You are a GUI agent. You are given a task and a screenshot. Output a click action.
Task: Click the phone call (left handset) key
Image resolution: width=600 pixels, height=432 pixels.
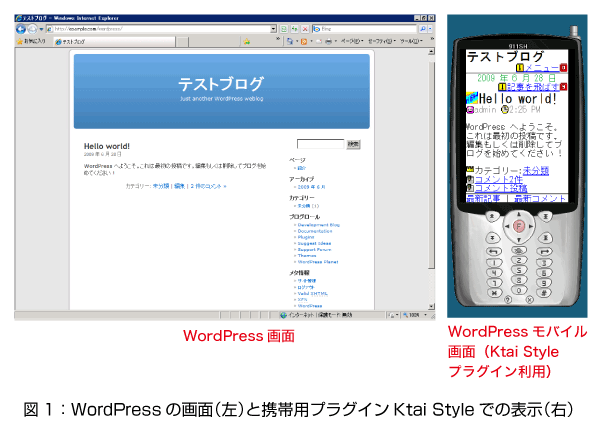pyautogui.click(x=494, y=251)
